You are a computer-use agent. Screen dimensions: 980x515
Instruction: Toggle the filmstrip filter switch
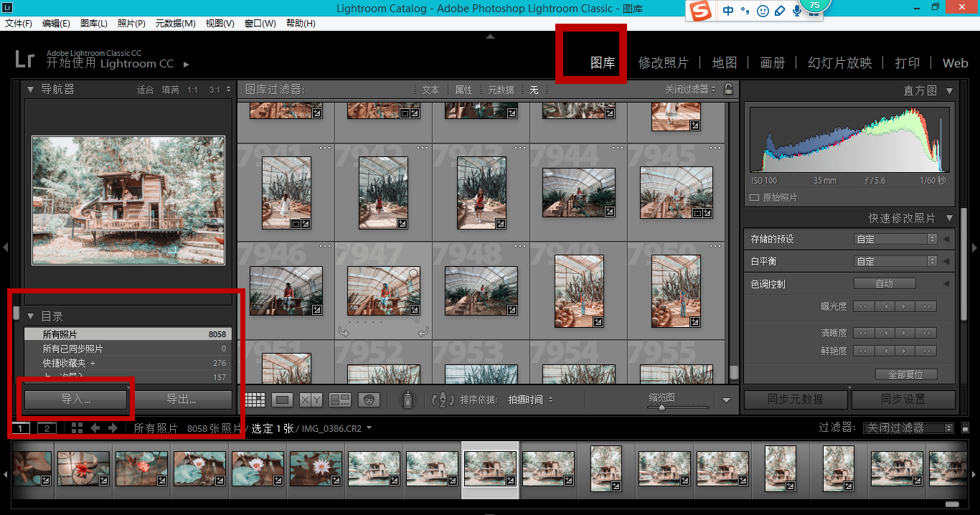[x=948, y=428]
